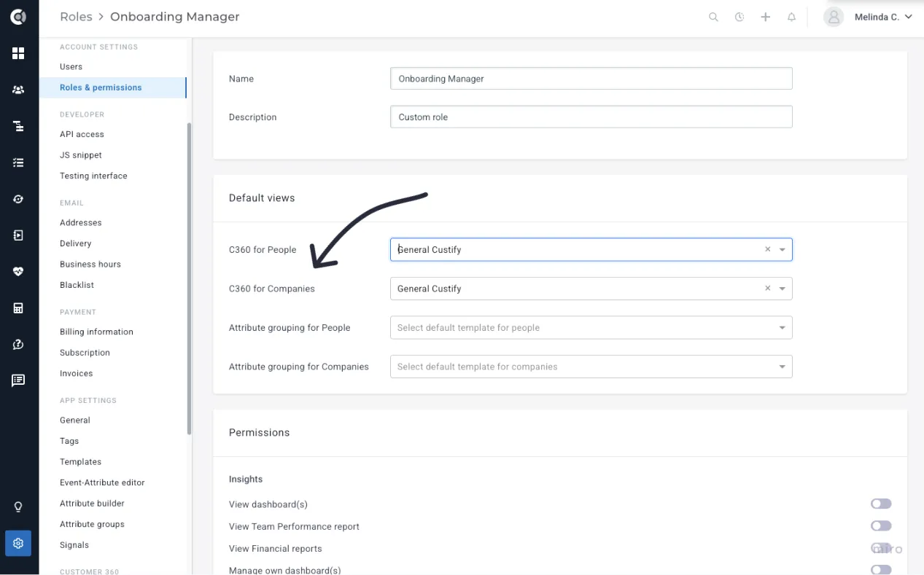The height and width of the screenshot is (575, 924).
Task: Click the chat bubble with clock icon
Action: pyautogui.click(x=18, y=345)
